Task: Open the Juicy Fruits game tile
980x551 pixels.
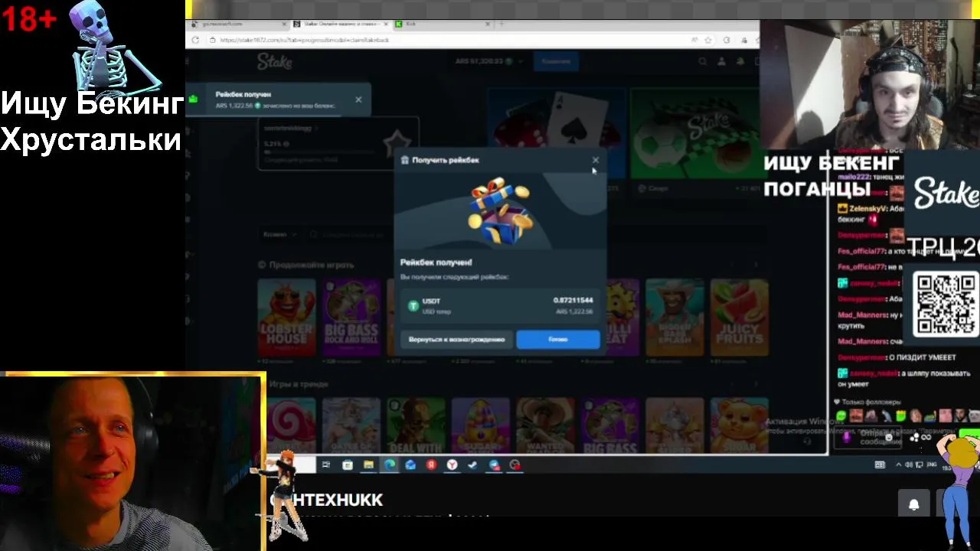Action: 739,317
